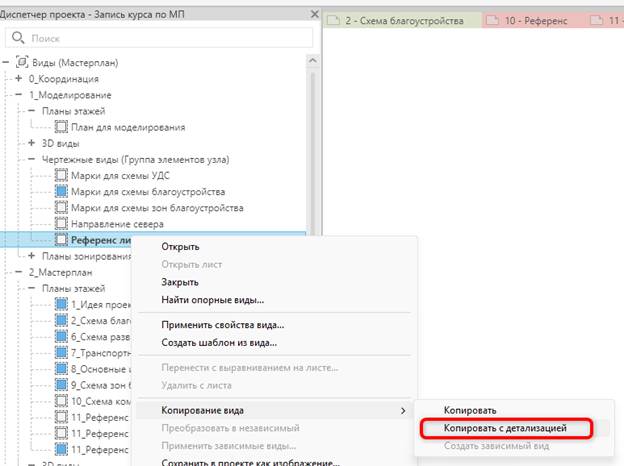Select План для моделирования view icon
The height and width of the screenshot is (466, 624).
coord(61,127)
